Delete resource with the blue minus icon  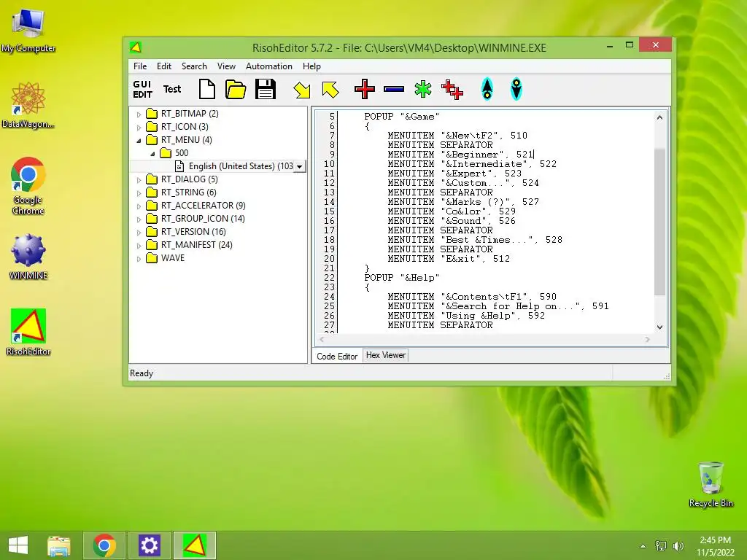393,89
